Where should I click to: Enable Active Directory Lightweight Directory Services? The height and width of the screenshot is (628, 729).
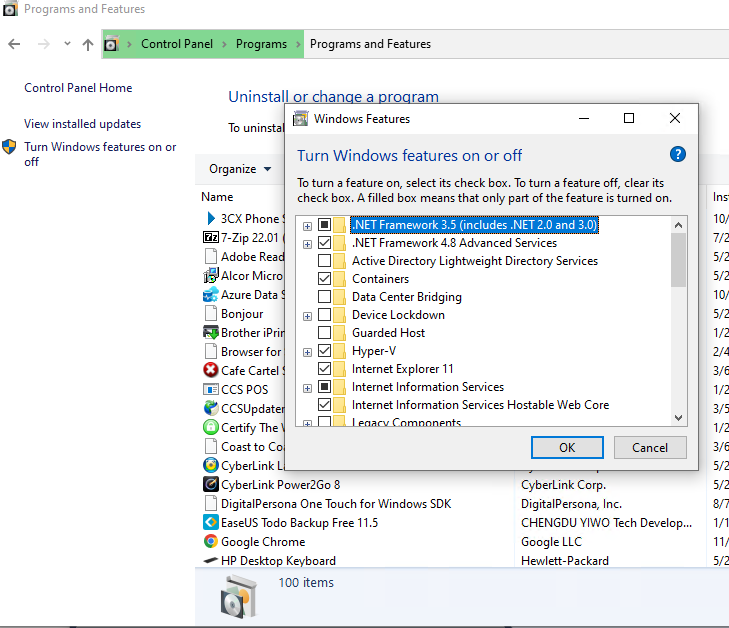click(325, 261)
